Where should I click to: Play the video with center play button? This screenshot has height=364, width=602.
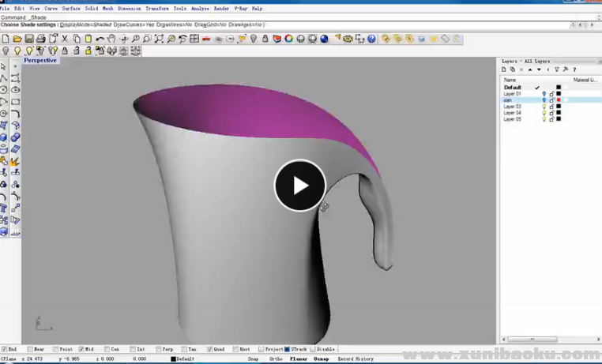click(x=300, y=186)
